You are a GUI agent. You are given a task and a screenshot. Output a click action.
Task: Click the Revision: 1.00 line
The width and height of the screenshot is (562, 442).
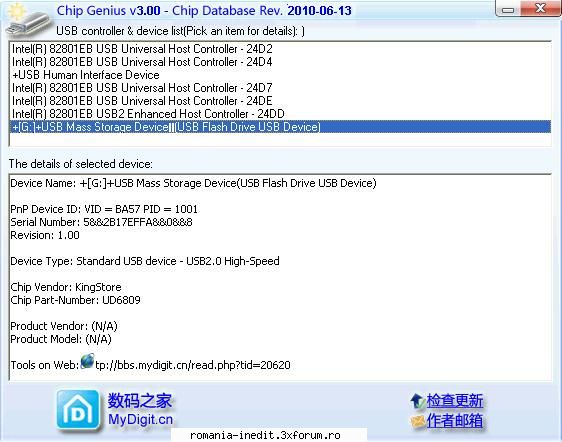pyautogui.click(x=45, y=235)
